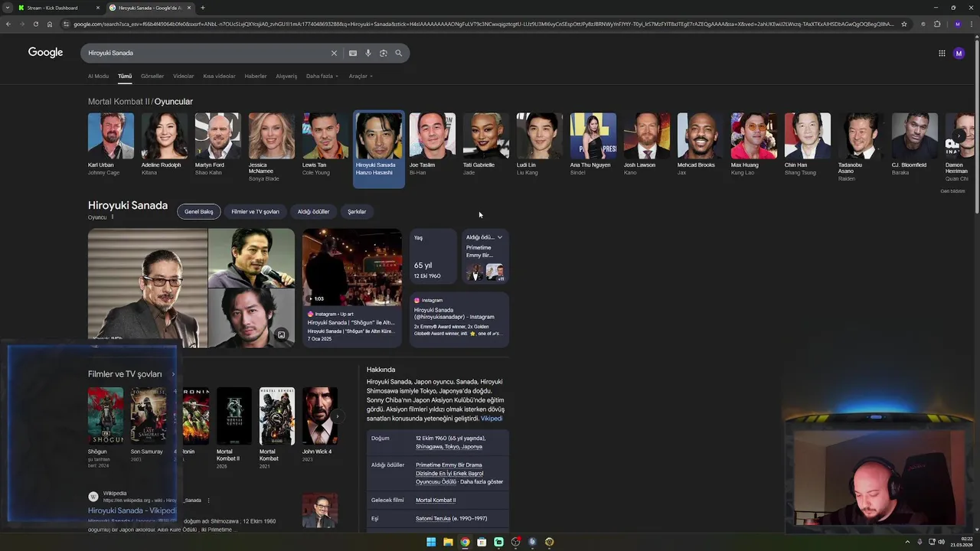Select Adeline Rudolph cast card
This screenshot has height=551, width=980.
coord(164,145)
